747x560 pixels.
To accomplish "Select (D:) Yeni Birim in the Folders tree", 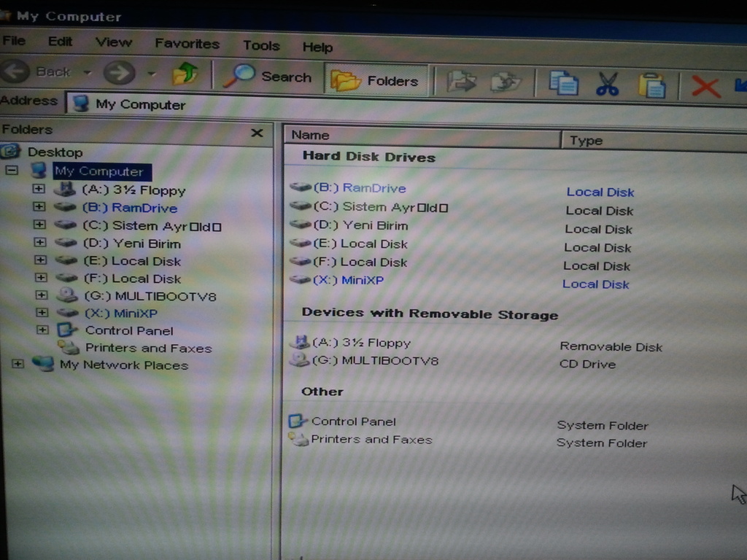I will tap(132, 244).
